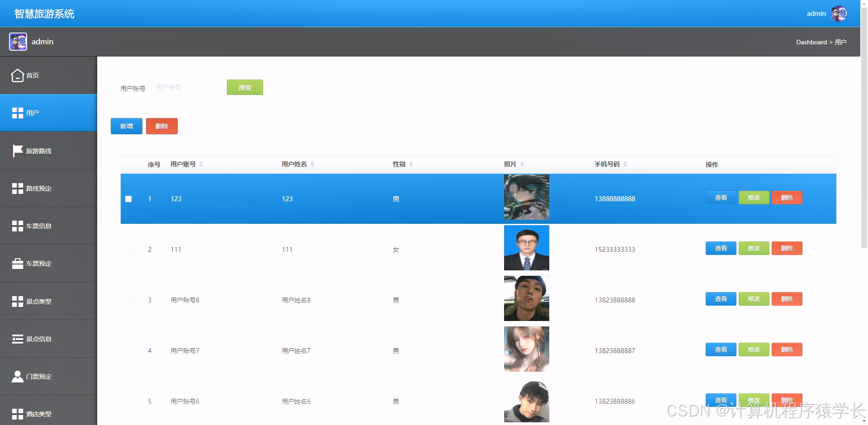
Task: Sort by 用户账号 column arrows
Action: 201,164
